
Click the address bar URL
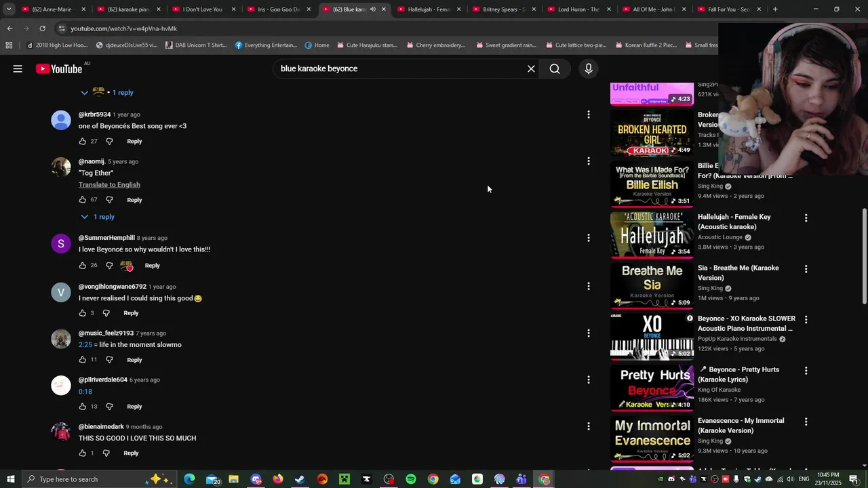124,28
